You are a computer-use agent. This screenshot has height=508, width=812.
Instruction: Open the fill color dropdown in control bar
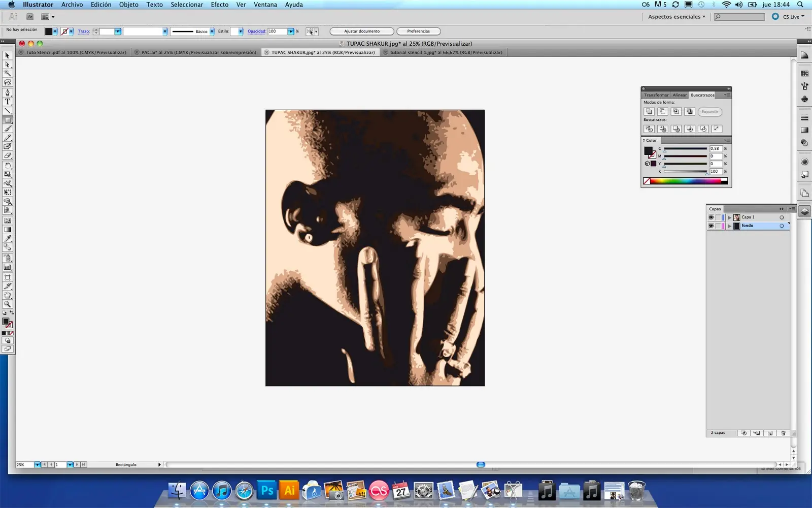(55, 31)
